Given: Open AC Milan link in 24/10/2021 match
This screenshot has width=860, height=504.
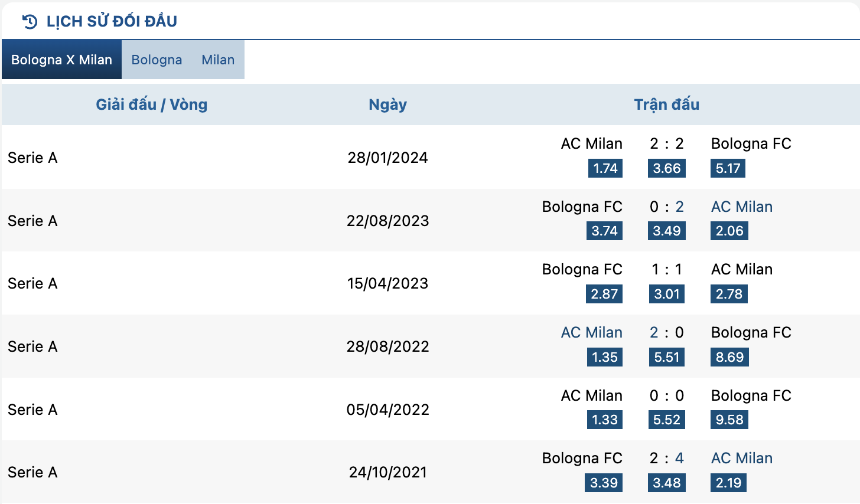Looking at the screenshot, I should pyautogui.click(x=742, y=458).
